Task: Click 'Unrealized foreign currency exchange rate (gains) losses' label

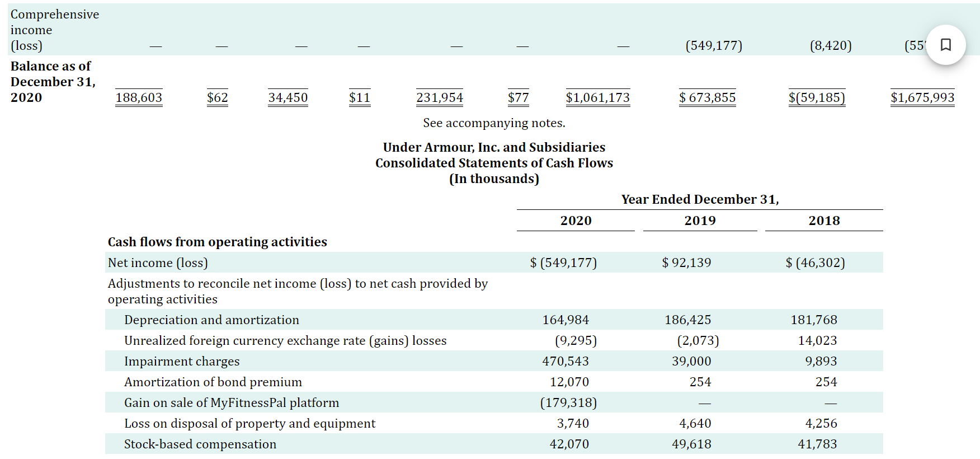Action: [x=285, y=340]
